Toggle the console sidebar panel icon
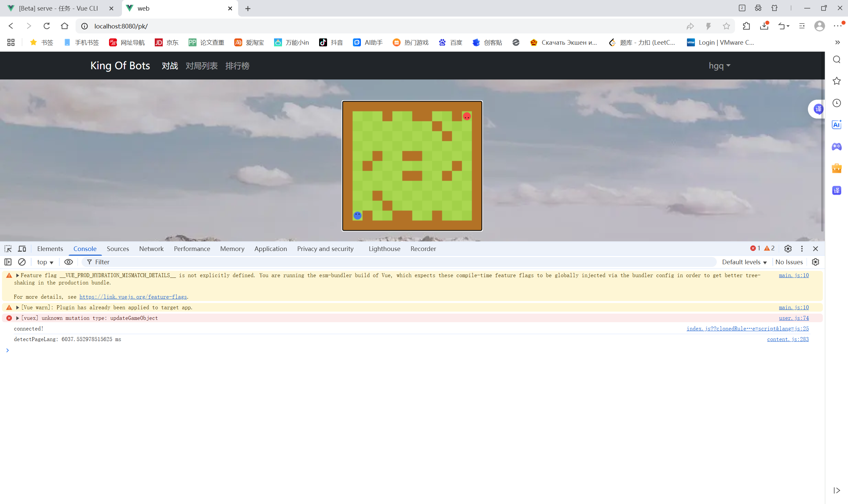848x504 pixels. pos(8,262)
